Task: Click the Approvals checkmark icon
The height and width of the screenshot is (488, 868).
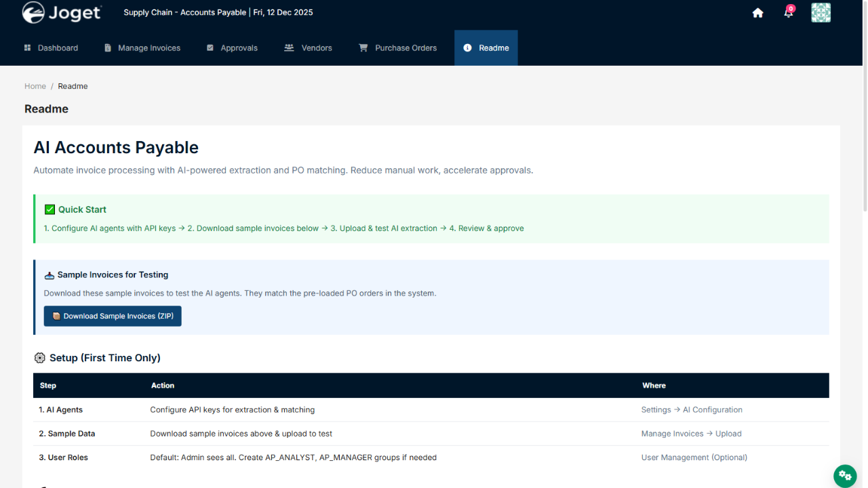Action: [210, 48]
